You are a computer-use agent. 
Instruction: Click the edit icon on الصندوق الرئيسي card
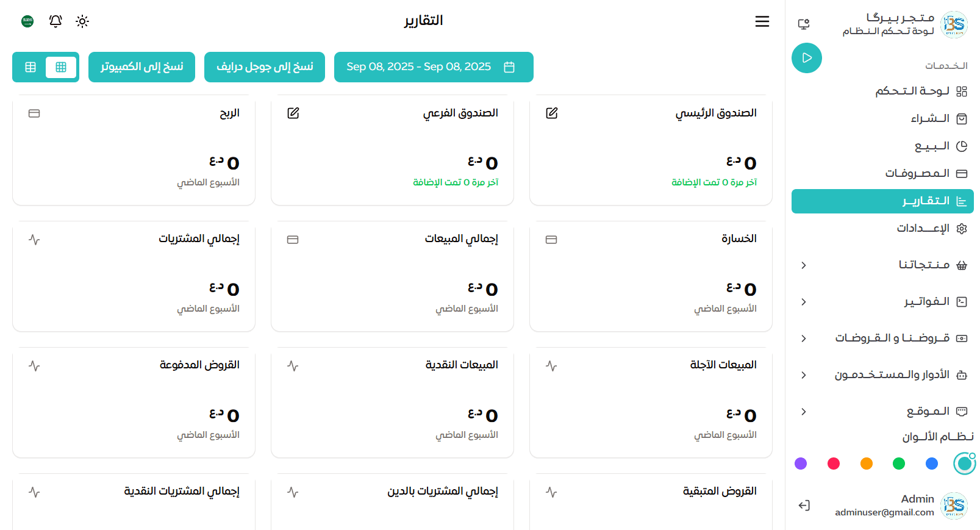[x=552, y=113]
